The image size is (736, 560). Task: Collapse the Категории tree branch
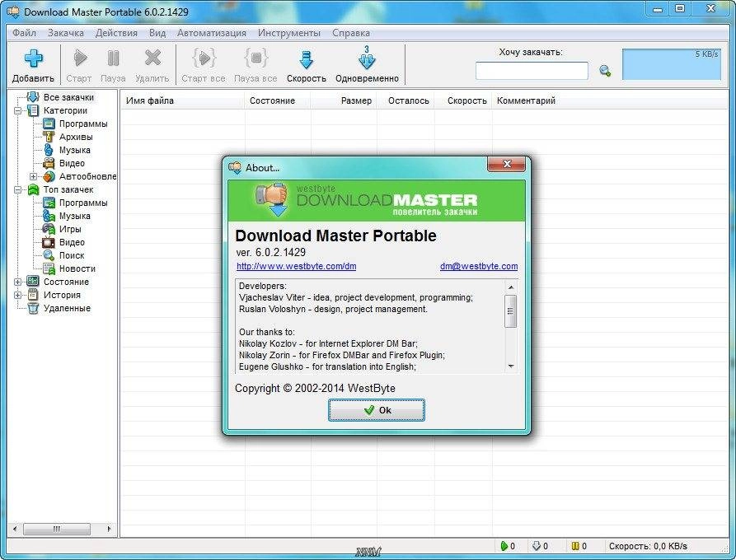coord(18,111)
